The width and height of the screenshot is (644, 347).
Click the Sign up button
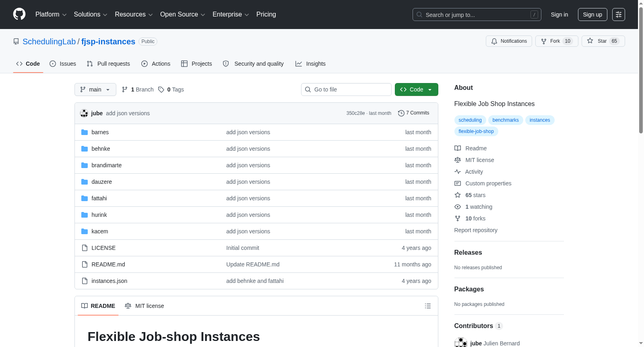(x=592, y=15)
